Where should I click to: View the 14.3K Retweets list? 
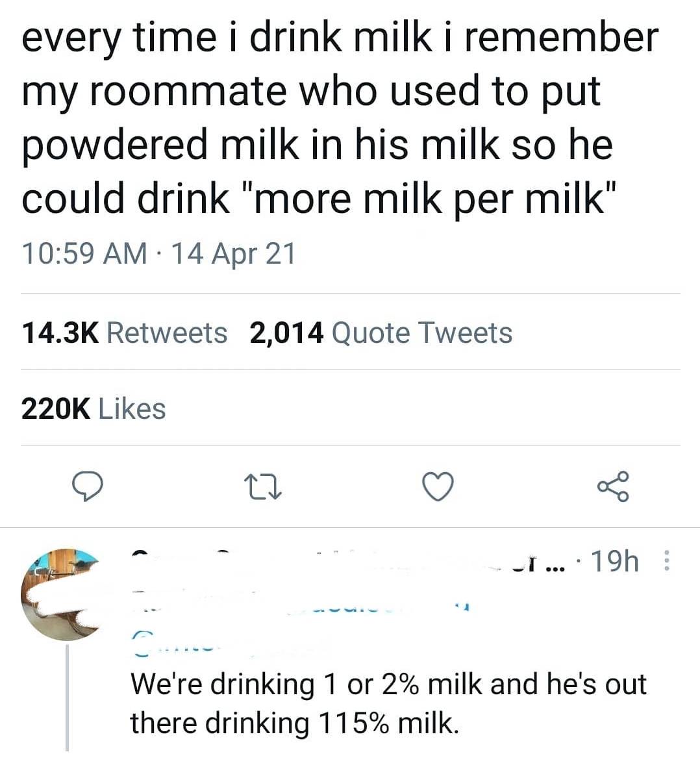124,333
